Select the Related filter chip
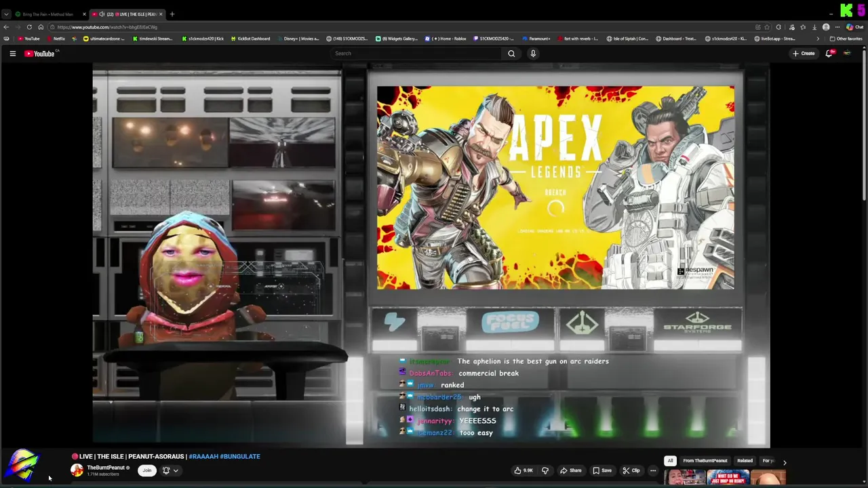 point(745,461)
